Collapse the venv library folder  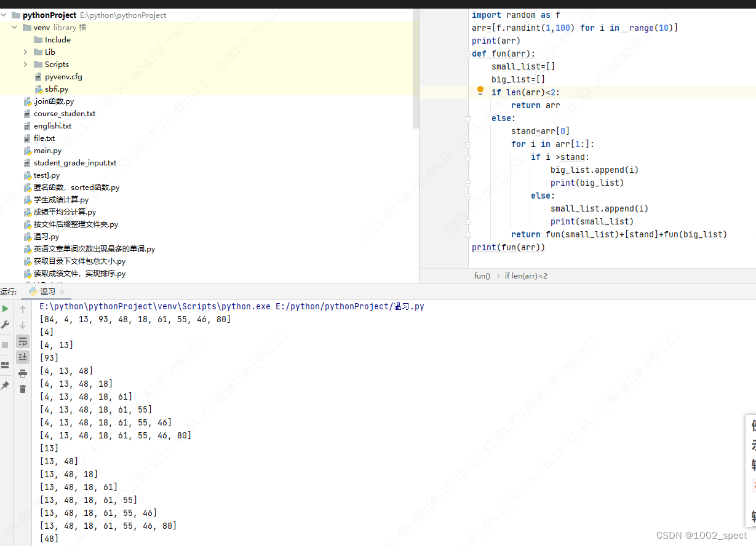coord(15,27)
